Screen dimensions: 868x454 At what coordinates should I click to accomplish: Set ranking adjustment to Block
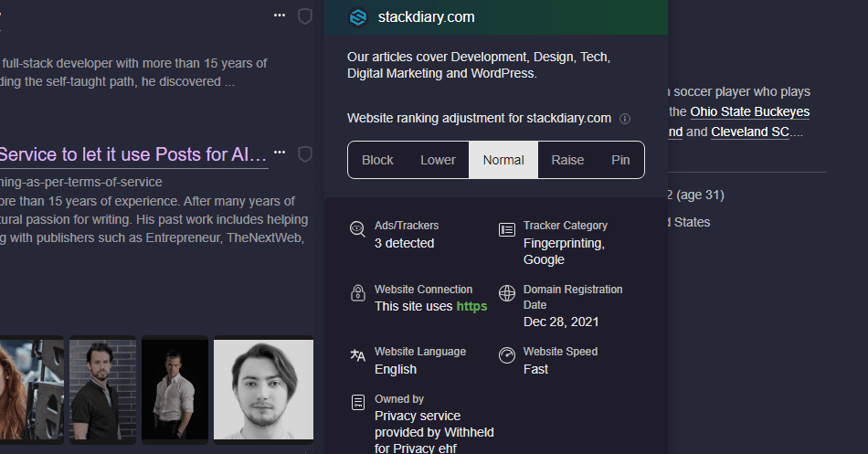377,160
